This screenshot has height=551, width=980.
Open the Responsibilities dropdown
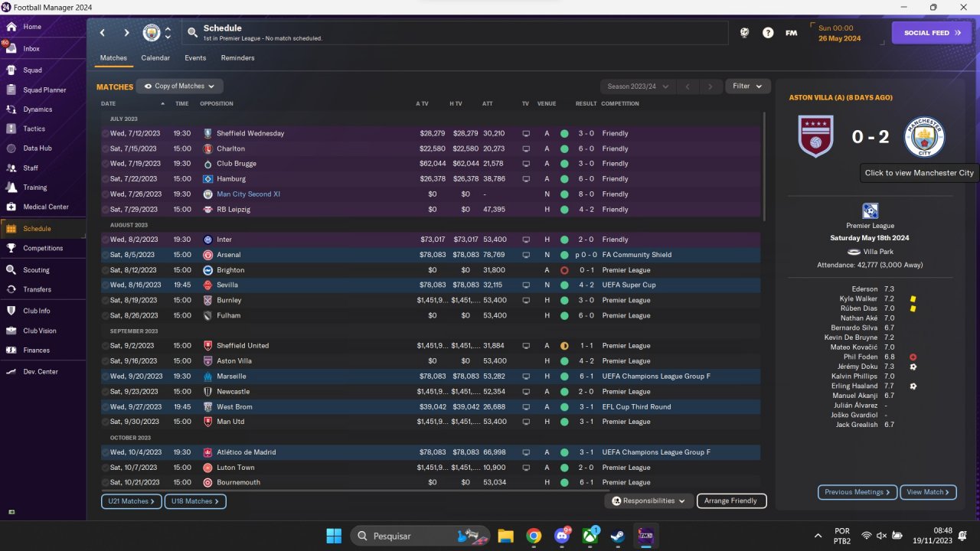coord(649,501)
